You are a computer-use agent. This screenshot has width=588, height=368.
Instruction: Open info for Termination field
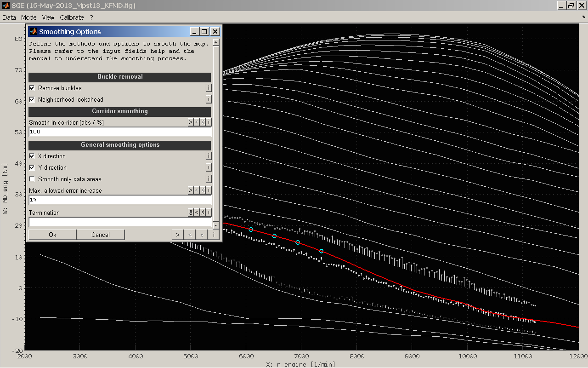(x=209, y=213)
